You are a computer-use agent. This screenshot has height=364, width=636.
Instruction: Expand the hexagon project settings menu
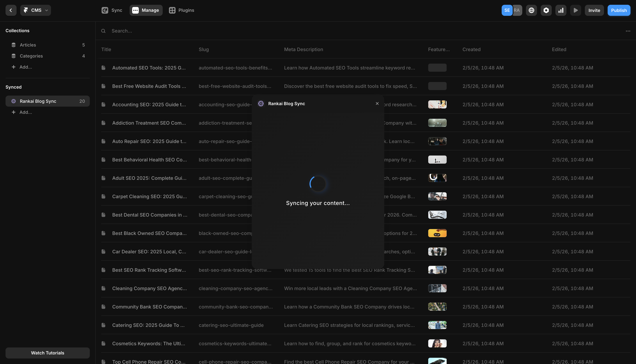tap(546, 10)
